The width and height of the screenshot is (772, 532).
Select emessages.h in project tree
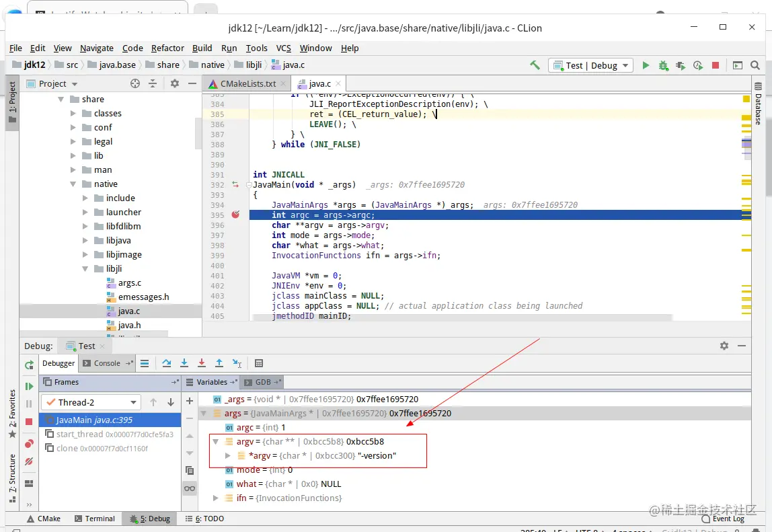[143, 297]
